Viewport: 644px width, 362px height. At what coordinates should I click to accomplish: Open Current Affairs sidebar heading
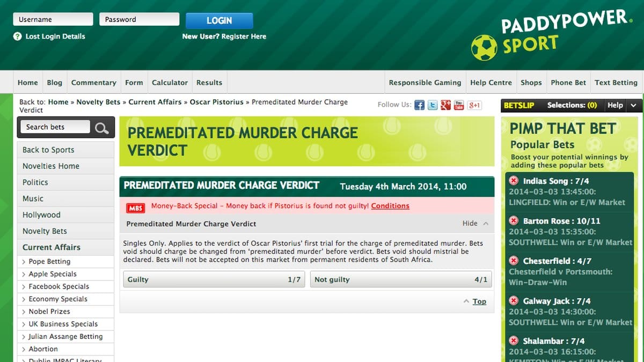click(65, 247)
